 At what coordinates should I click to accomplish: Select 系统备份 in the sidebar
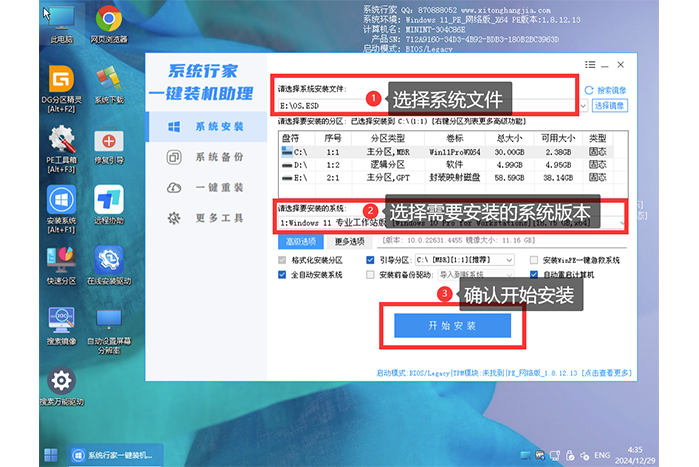click(x=207, y=157)
